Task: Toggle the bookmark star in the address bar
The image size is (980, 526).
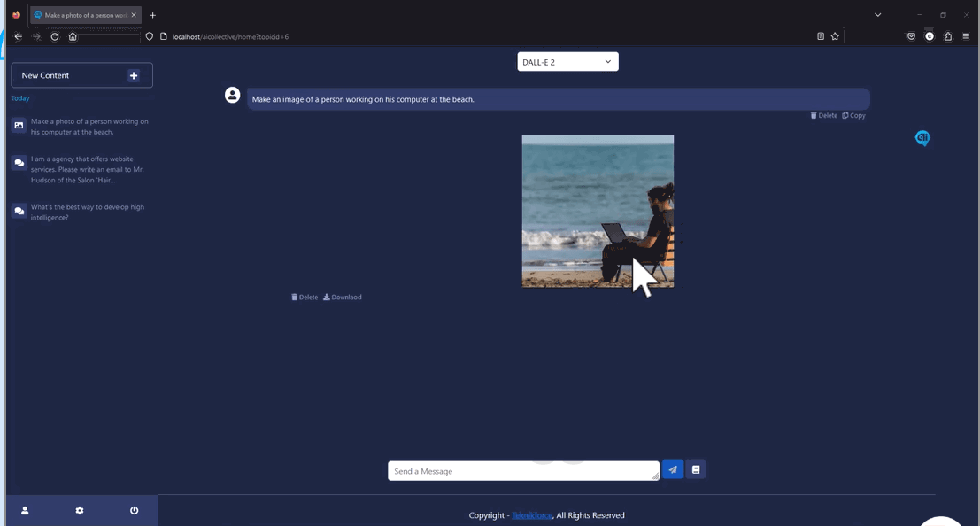Action: point(833,36)
